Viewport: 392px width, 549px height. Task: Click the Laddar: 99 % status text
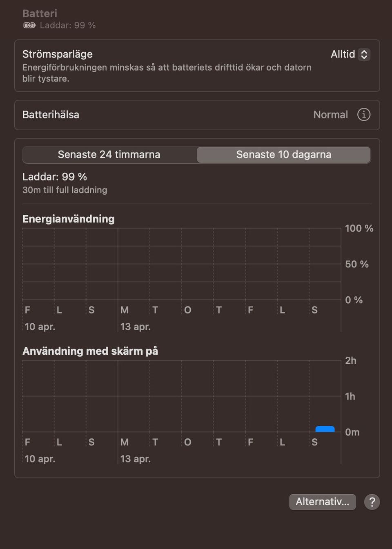tap(54, 177)
